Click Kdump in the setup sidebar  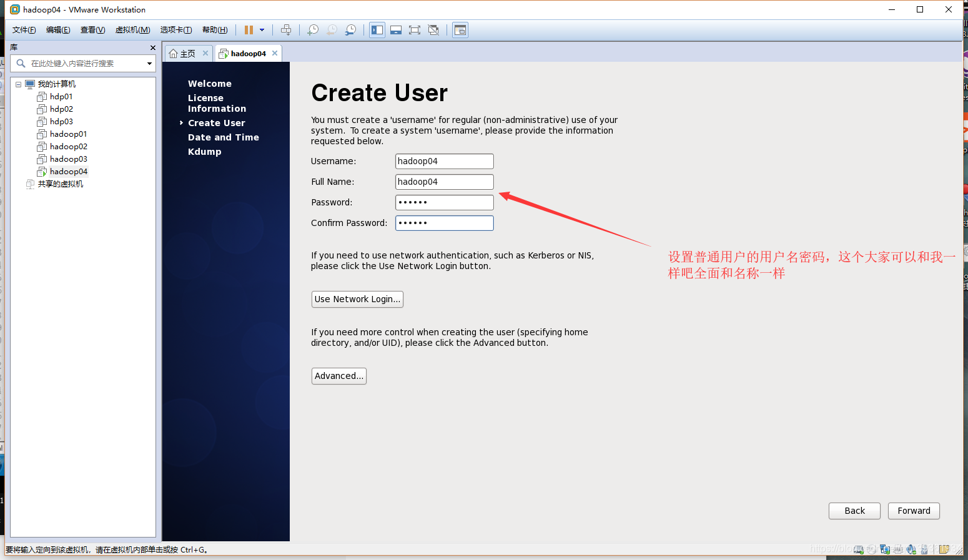(205, 152)
